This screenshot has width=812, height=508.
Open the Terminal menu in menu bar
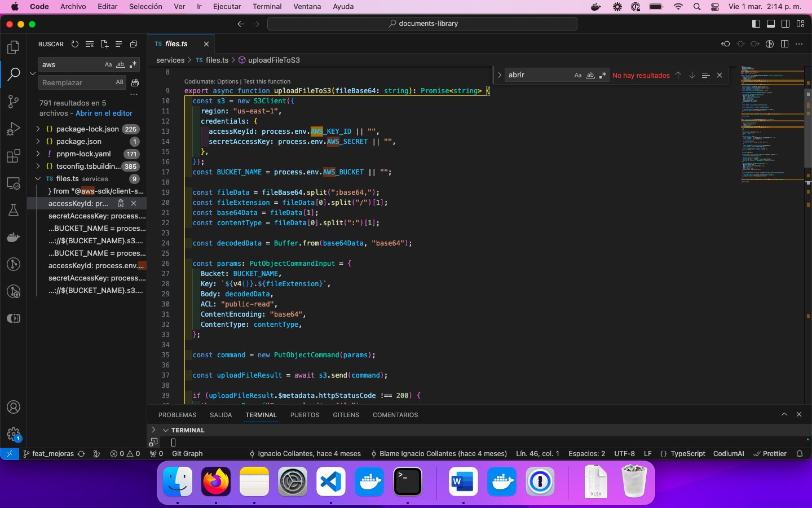click(267, 7)
